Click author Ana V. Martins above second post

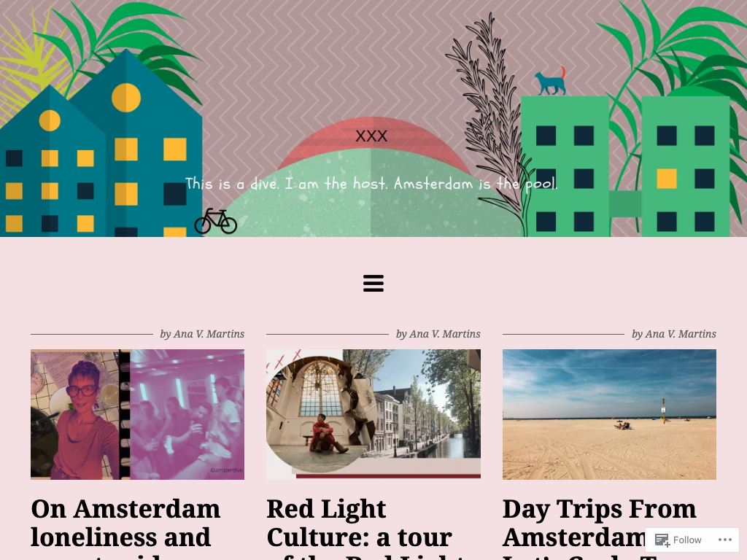coord(444,334)
